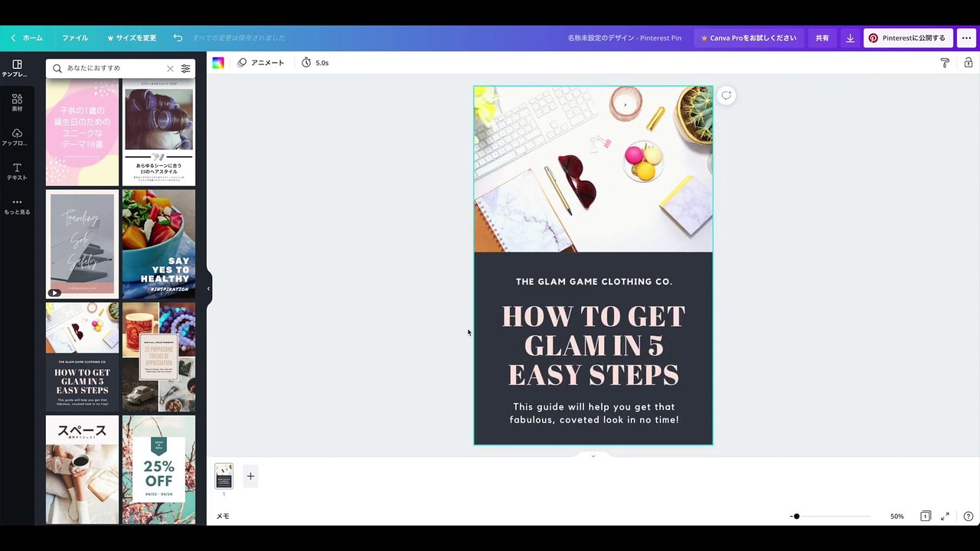Viewport: 980px width, 551px height.
Task: Open grid view page count icon
Action: (926, 517)
